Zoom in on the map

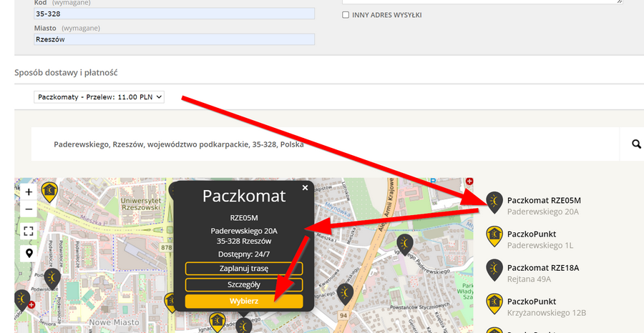coord(29,192)
